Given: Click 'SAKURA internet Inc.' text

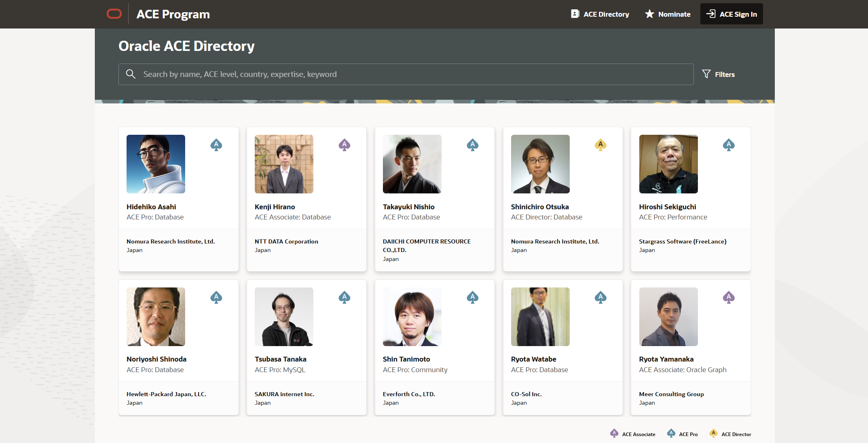Looking at the screenshot, I should tap(284, 394).
